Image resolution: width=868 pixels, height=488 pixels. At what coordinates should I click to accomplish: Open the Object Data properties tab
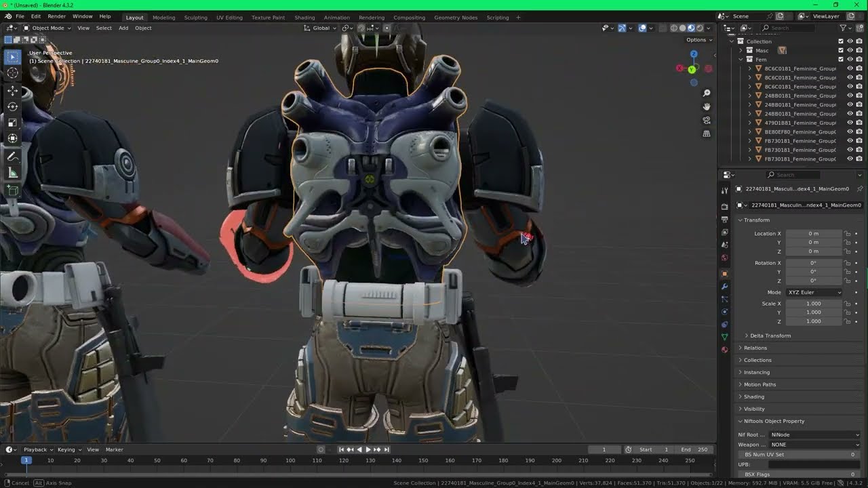click(x=724, y=337)
